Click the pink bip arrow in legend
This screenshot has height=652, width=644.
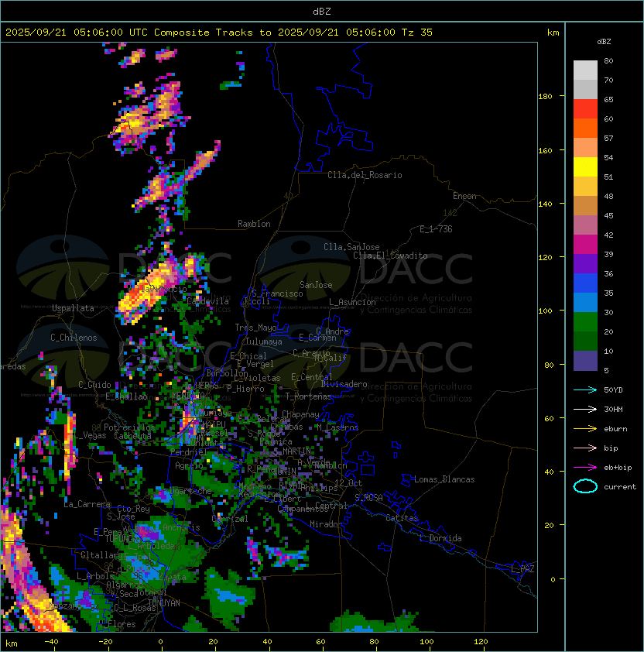click(585, 448)
